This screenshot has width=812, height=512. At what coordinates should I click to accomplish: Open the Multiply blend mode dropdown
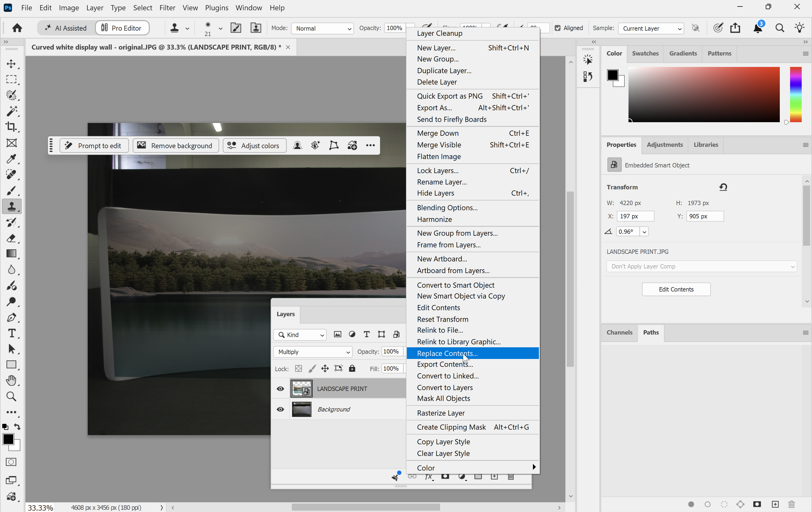coord(313,352)
